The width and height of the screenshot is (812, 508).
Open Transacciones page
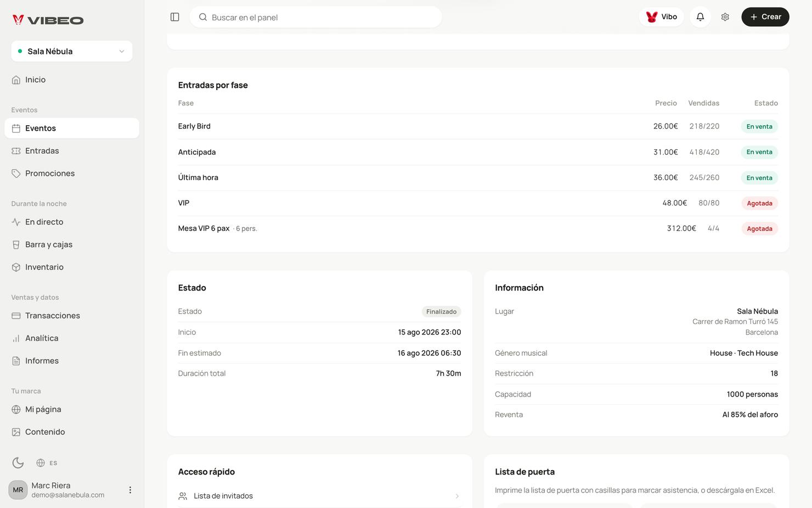72,315
